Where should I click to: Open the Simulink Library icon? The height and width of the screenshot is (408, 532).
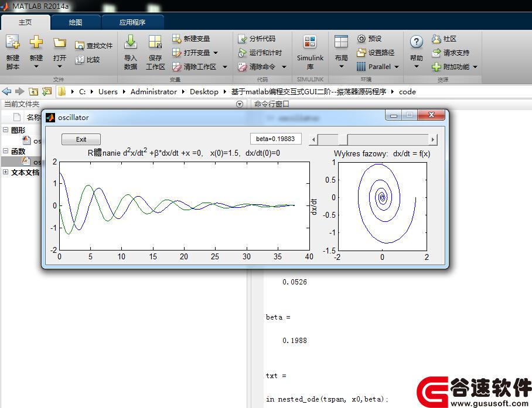310,42
